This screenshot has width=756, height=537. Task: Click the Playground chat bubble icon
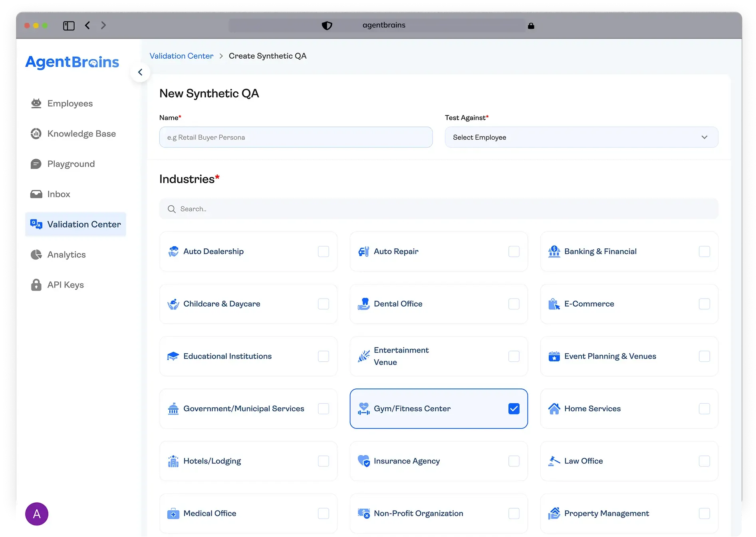click(x=36, y=164)
